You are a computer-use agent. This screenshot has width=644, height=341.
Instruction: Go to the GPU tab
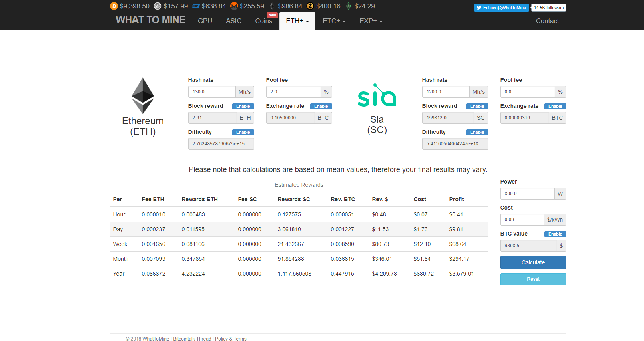pyautogui.click(x=205, y=21)
